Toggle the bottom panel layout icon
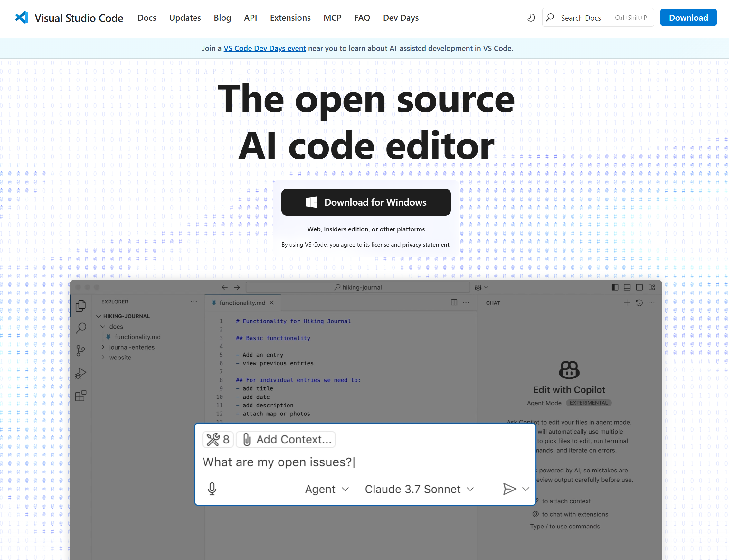Image resolution: width=729 pixels, height=560 pixels. pyautogui.click(x=627, y=287)
